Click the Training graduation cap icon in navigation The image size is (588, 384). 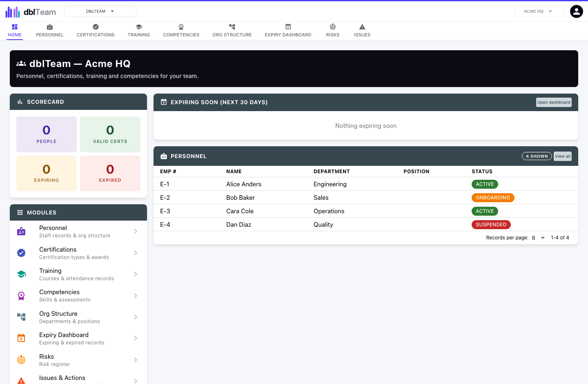pyautogui.click(x=139, y=27)
